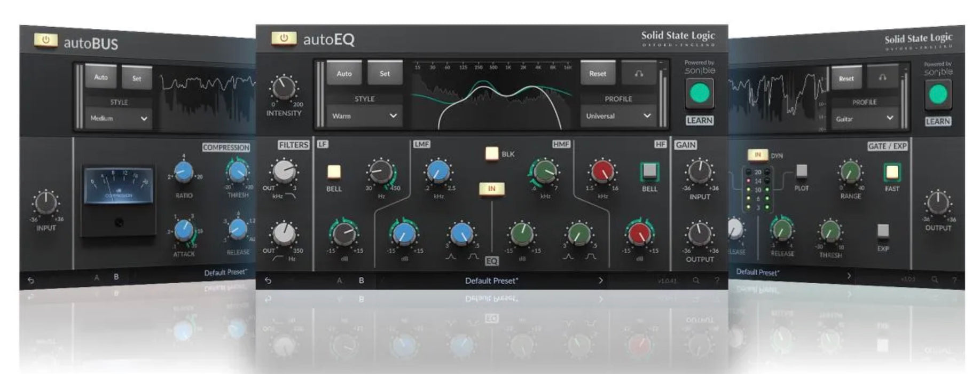Click the INTENSITY knob in autoEQ
The height and width of the screenshot is (374, 980).
click(284, 88)
